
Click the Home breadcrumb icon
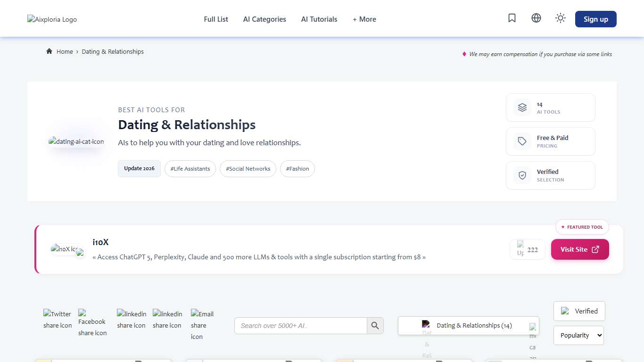click(x=49, y=51)
